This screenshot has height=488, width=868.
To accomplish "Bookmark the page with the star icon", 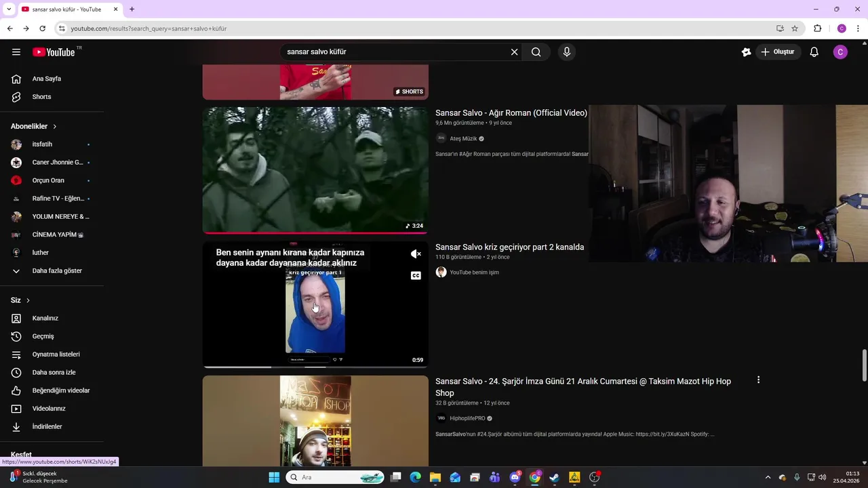I will click(795, 28).
